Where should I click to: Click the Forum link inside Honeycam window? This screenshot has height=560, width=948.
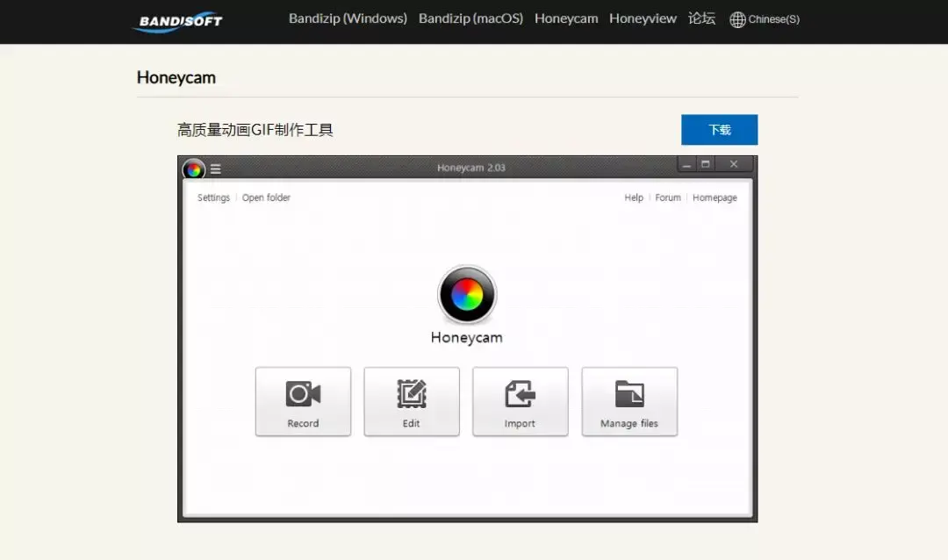[x=667, y=197]
